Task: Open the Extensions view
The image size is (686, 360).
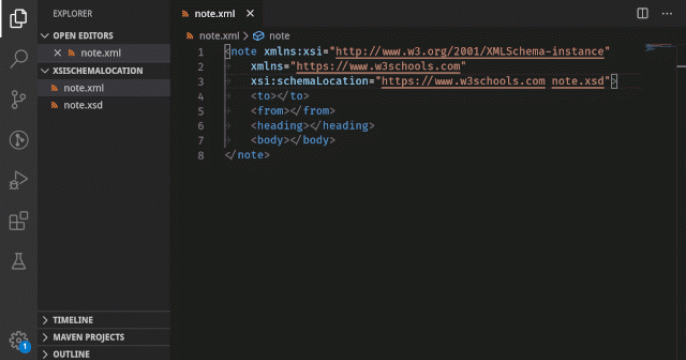Action: (x=18, y=220)
